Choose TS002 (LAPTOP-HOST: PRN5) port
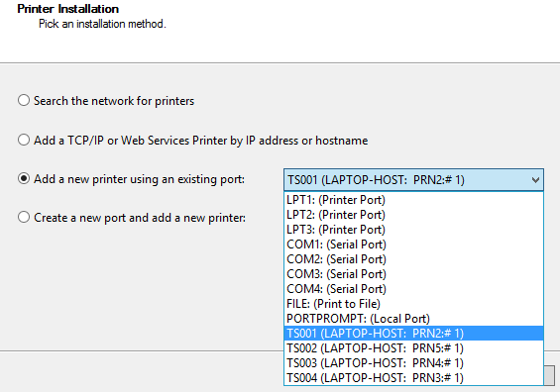This screenshot has width=560, height=392. coord(413,348)
